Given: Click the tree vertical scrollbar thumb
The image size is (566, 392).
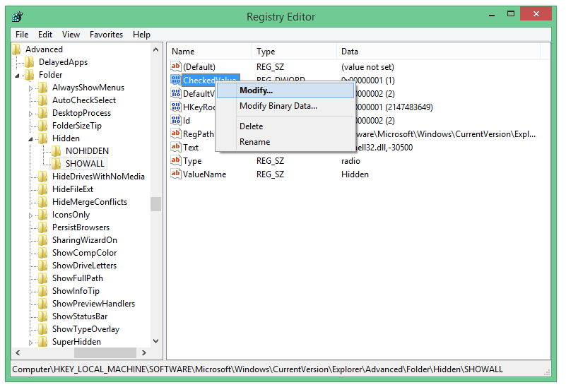Looking at the screenshot, I should (156, 204).
